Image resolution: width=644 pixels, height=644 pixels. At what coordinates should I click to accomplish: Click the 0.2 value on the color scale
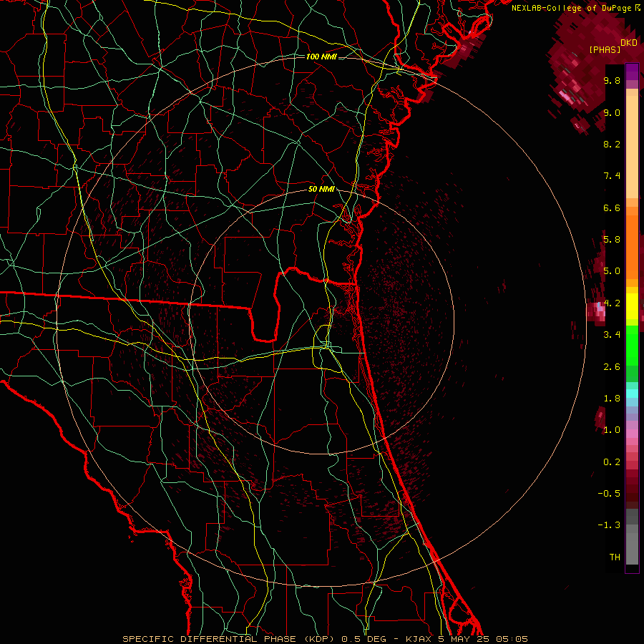click(612, 462)
